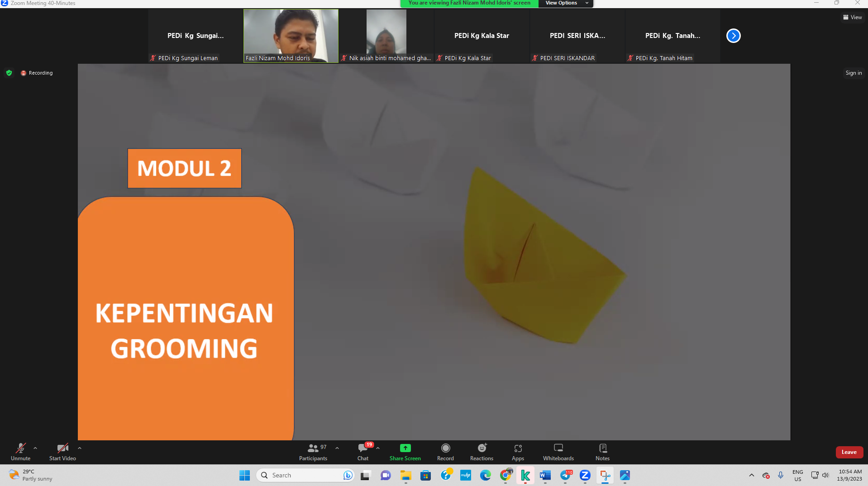Screen dimensions: 868x486
Task: Show next participants with the blue arrow
Action: pyautogui.click(x=733, y=36)
